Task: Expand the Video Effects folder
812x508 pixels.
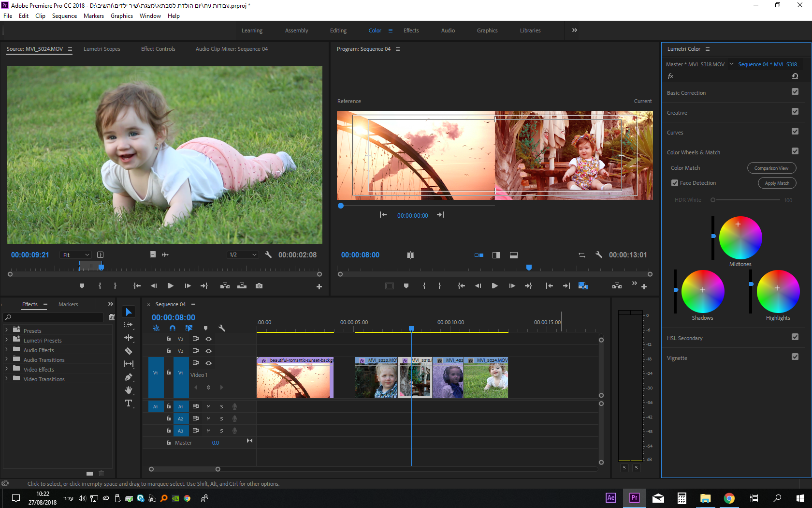Action: click(x=7, y=369)
